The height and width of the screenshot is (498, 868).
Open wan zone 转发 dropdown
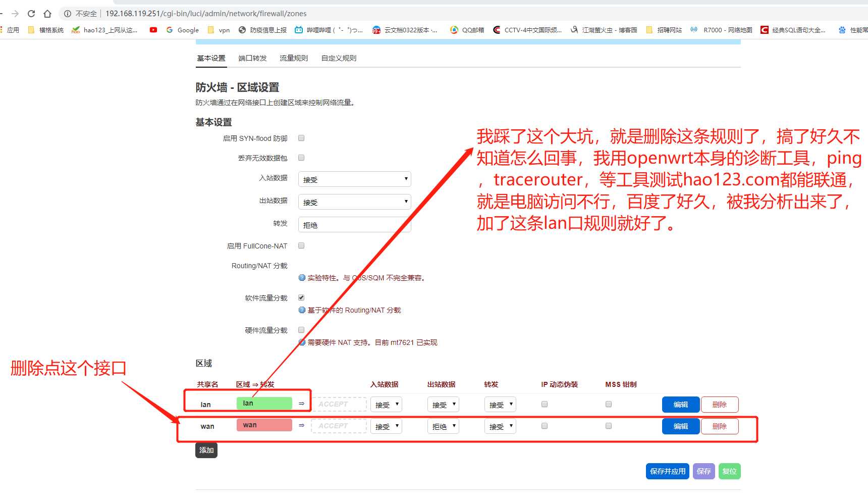(x=500, y=426)
